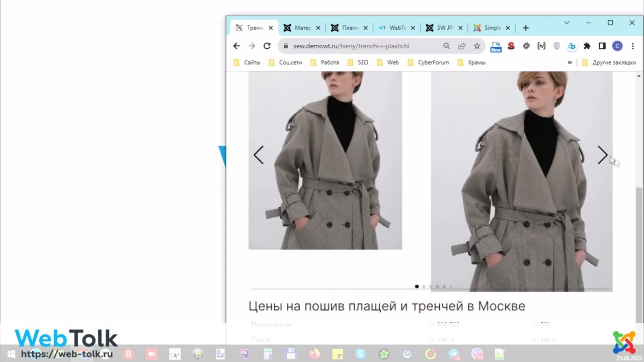
Task: Select the second carousel dot
Action: pos(424,287)
